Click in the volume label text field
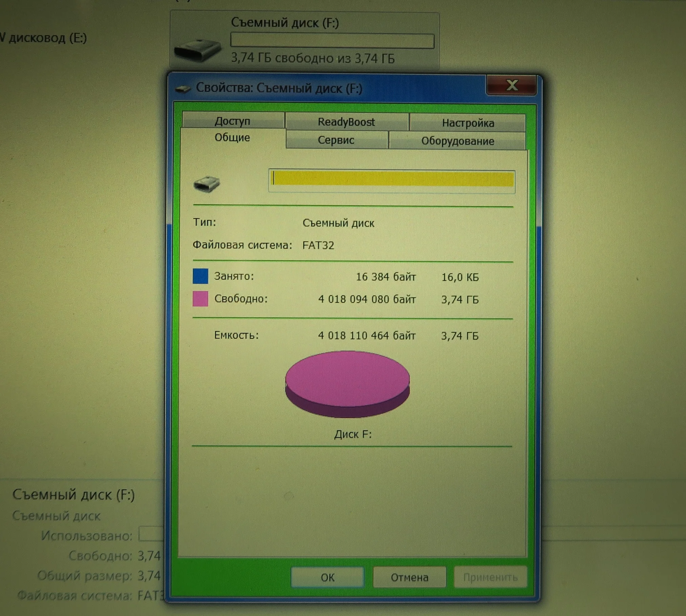The image size is (686, 616). (392, 180)
